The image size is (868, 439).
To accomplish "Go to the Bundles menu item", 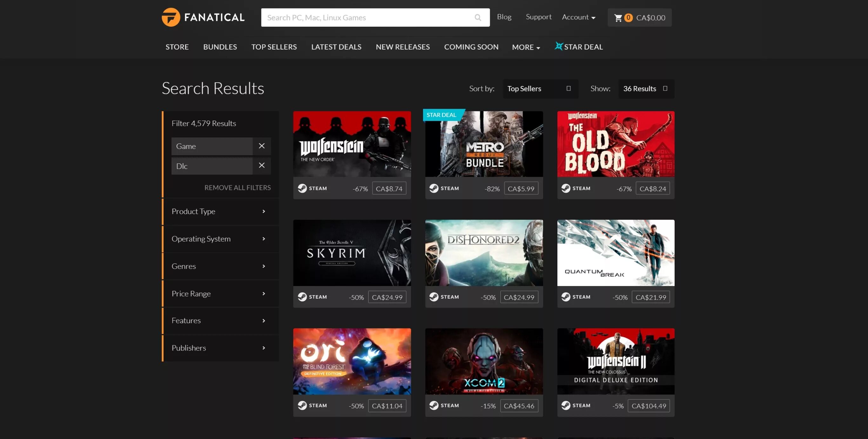I will [x=220, y=47].
